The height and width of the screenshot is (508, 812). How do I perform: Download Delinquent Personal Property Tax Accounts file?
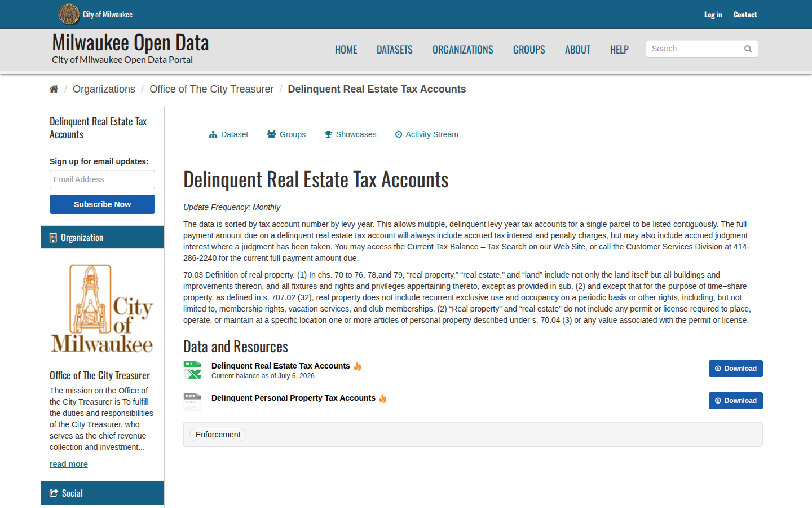click(735, 401)
